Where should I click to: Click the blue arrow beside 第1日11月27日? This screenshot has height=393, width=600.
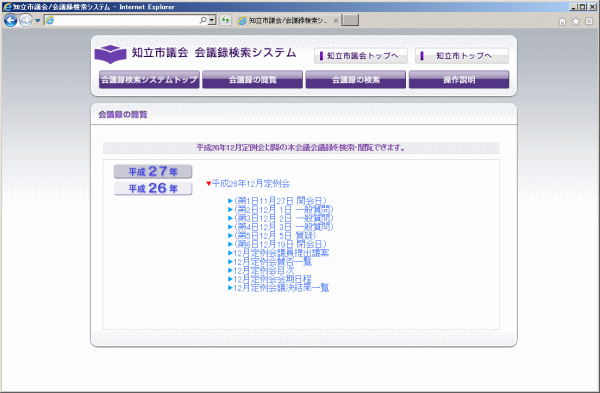(x=230, y=201)
